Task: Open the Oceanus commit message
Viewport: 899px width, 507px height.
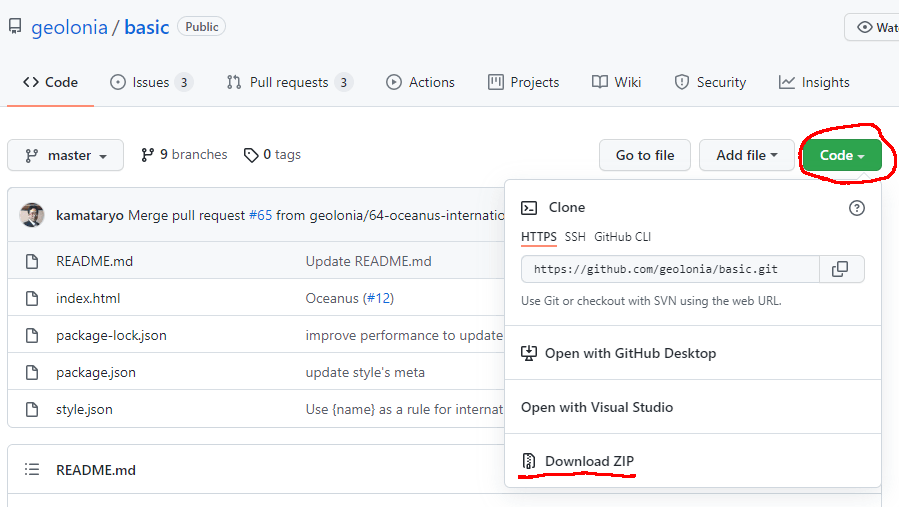Action: (332, 298)
